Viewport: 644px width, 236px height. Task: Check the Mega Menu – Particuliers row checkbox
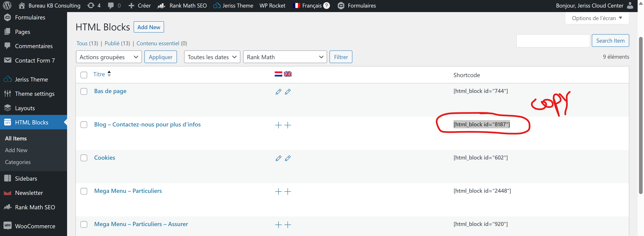point(84,191)
